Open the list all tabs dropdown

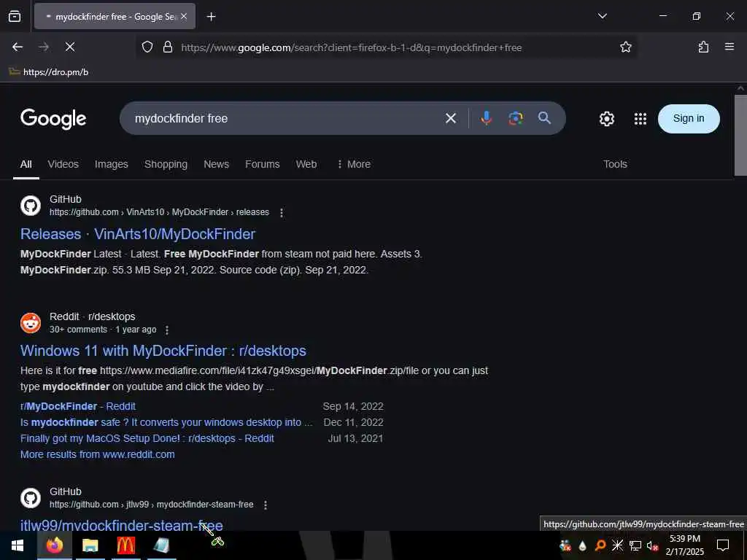(602, 16)
